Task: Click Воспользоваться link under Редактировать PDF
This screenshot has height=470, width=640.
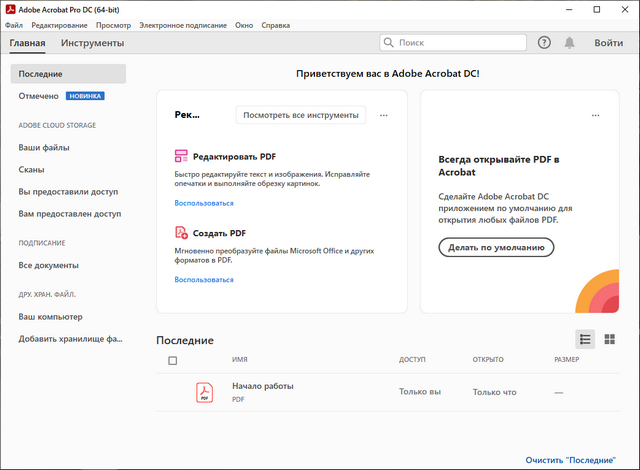Action: click(204, 203)
